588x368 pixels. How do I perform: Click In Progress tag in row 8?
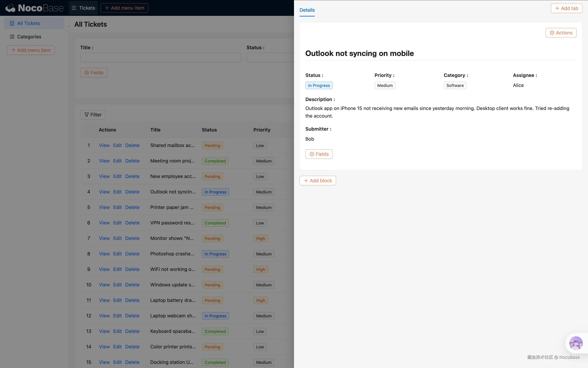[215, 254]
